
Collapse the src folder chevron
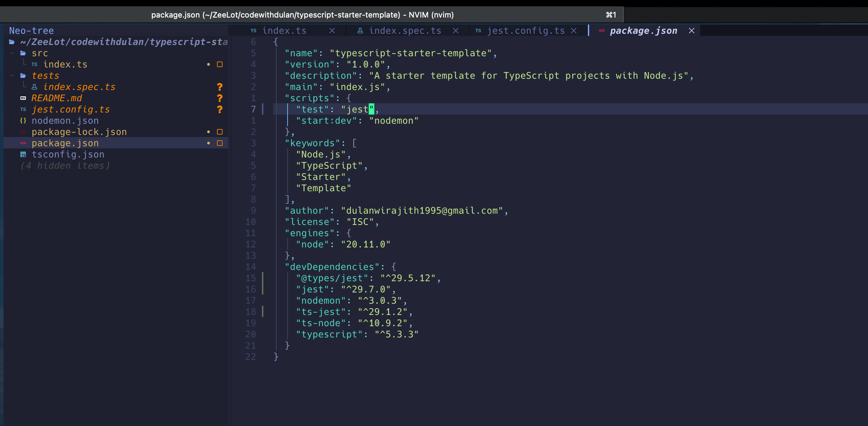12,53
